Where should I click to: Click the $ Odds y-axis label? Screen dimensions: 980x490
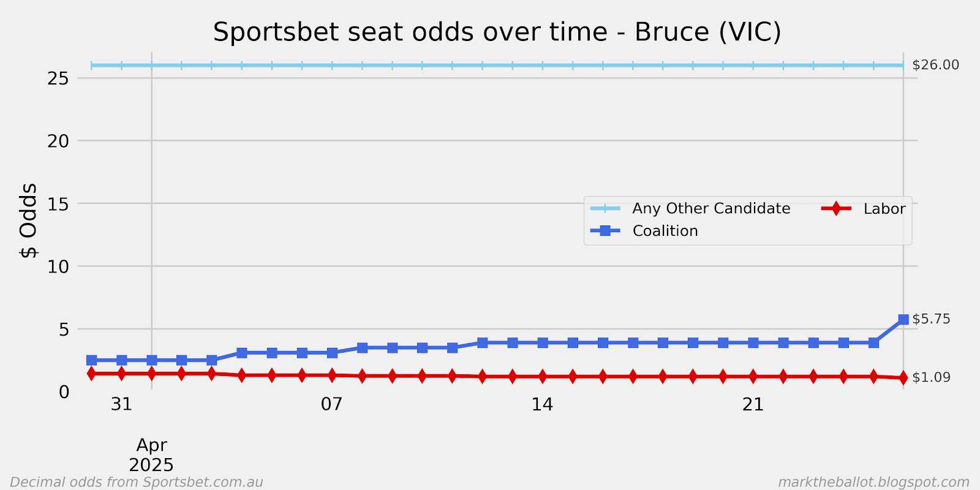29,221
